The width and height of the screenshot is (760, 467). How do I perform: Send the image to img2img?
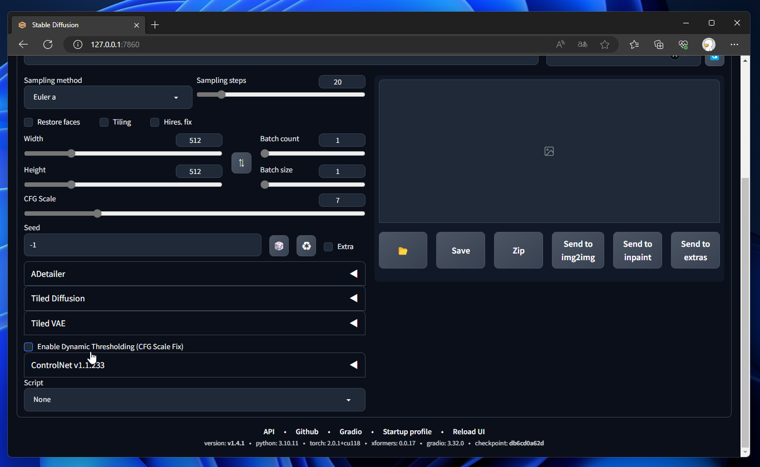point(578,250)
